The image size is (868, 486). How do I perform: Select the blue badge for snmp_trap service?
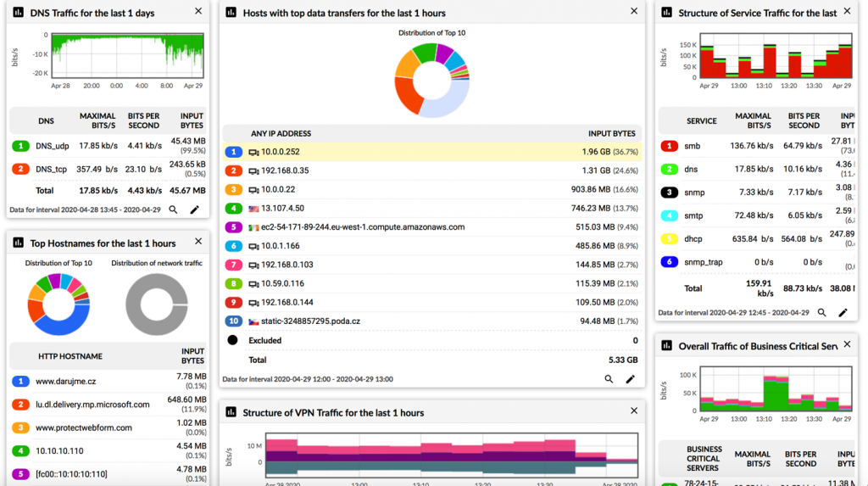coord(670,262)
